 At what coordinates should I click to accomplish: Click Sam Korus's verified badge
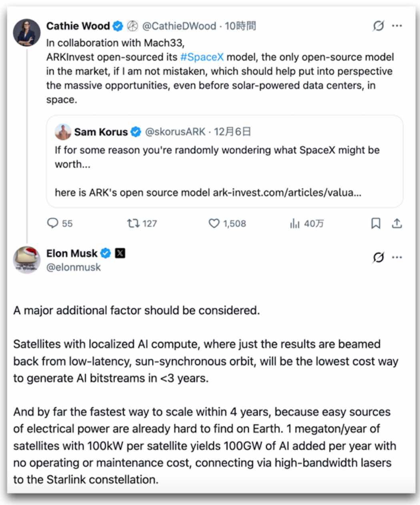click(136, 131)
